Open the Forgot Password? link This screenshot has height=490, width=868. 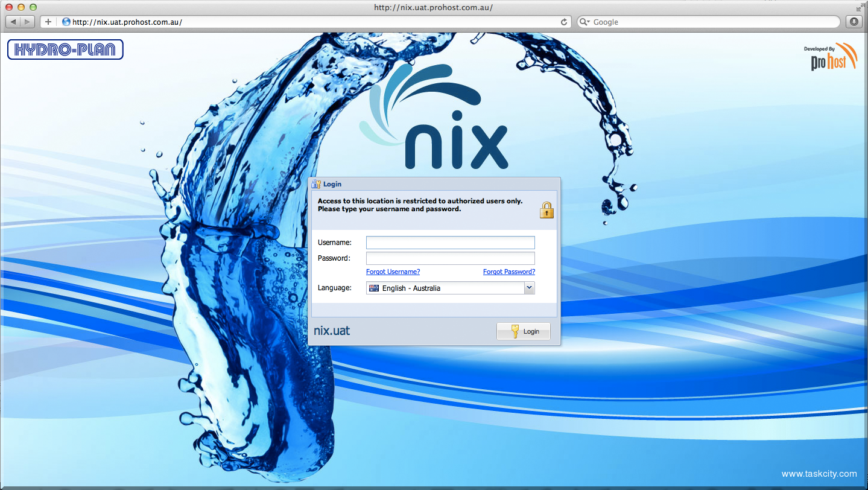[508, 272]
